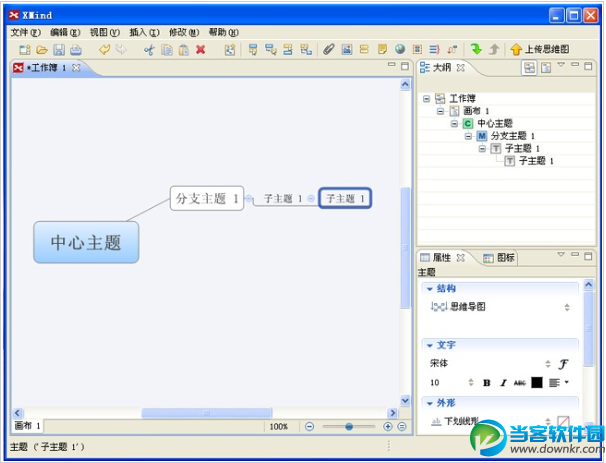Insert relationship using the red connector icon

pyautogui.click(x=452, y=49)
